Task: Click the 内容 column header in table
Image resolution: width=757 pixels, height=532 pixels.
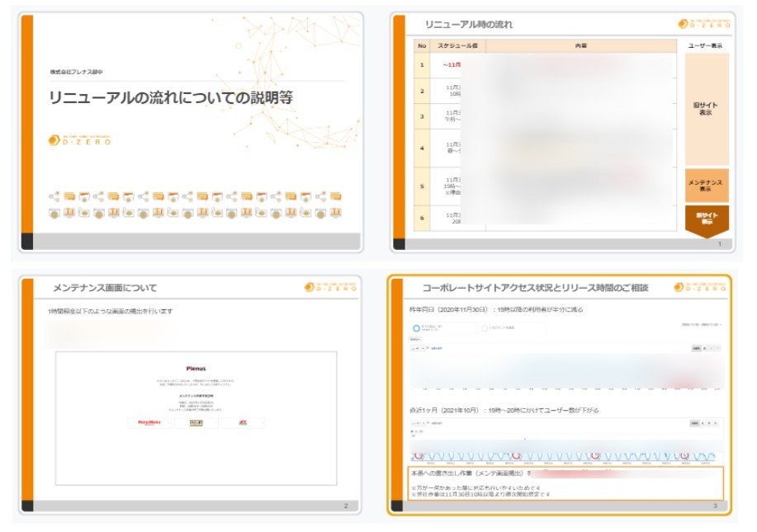Action: click(580, 45)
